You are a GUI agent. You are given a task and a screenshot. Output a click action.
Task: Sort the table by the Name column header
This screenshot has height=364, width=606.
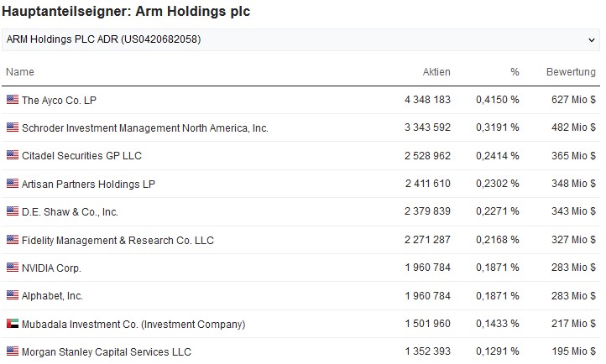19,72
